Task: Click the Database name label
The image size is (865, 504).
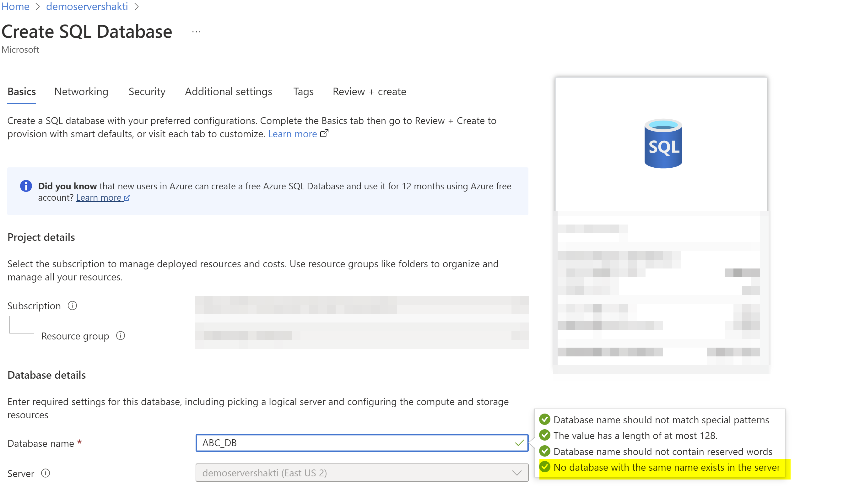Action: click(x=41, y=444)
